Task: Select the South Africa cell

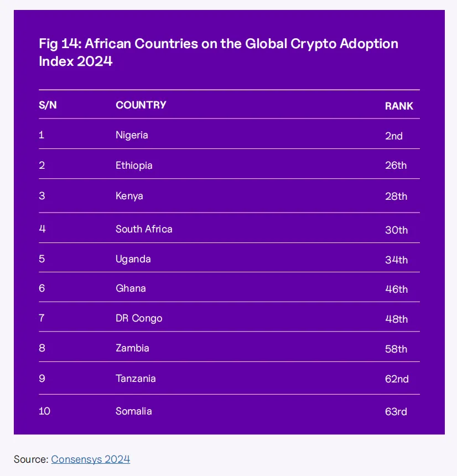Action: tap(144, 229)
